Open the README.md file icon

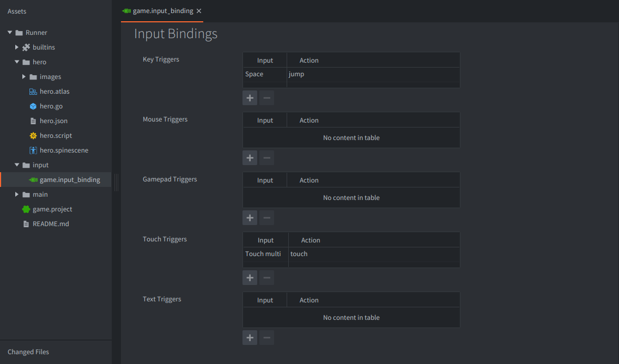click(x=25, y=223)
